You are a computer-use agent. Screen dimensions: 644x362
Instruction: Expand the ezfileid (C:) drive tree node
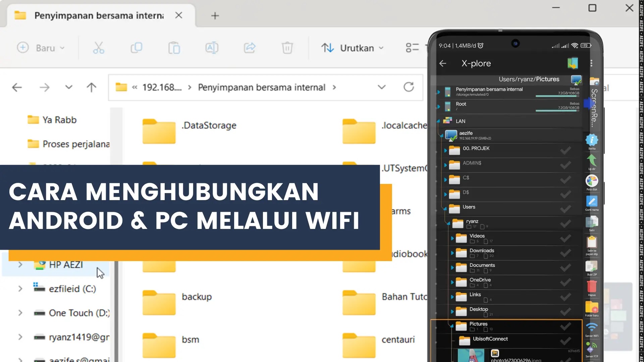point(20,289)
